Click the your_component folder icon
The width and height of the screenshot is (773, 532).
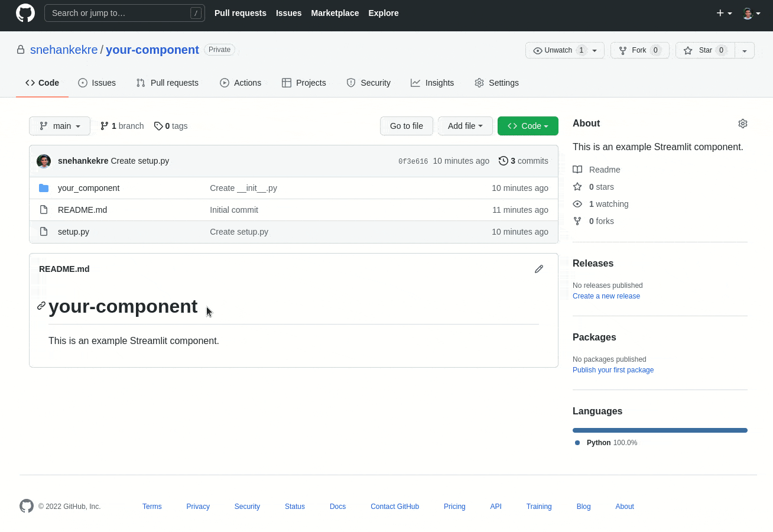point(44,188)
